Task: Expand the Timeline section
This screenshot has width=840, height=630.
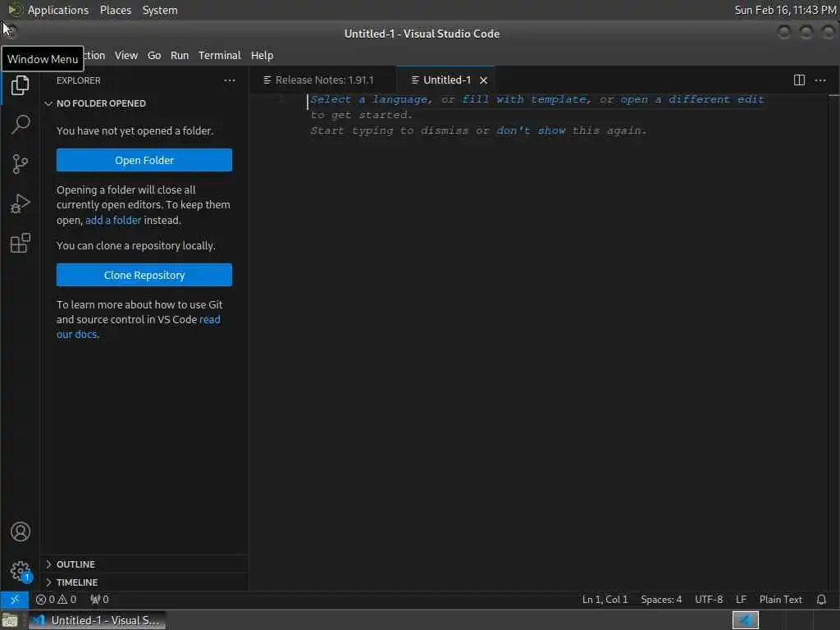Action: tap(144, 582)
